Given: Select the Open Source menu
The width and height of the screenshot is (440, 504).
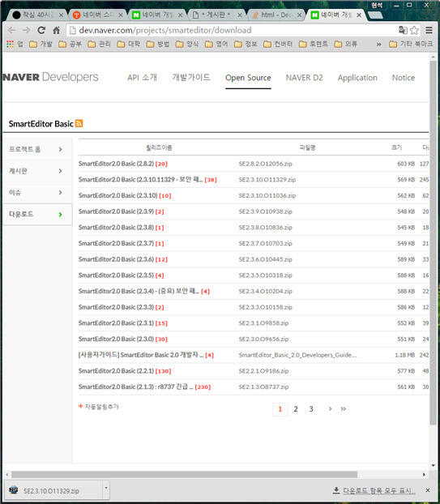Looking at the screenshot, I should [x=248, y=78].
